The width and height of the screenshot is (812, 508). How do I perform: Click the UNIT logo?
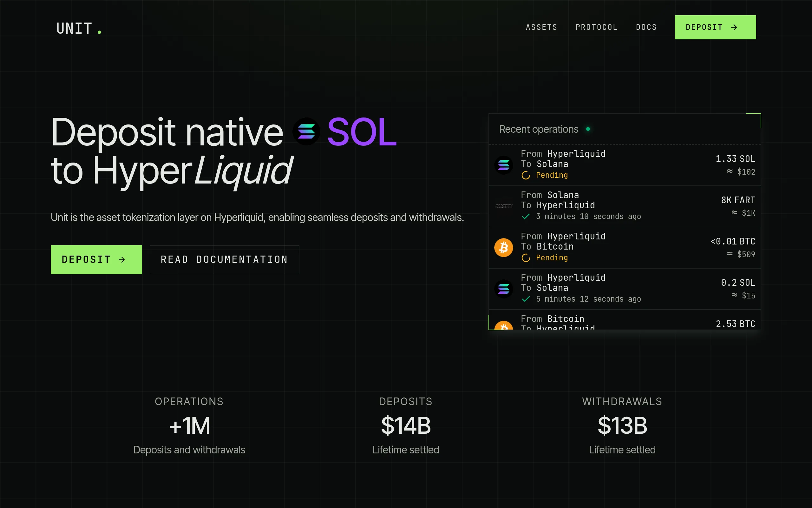coord(79,28)
